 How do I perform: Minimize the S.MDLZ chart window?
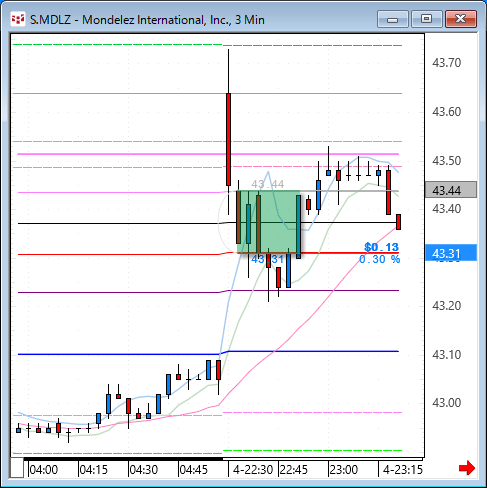point(393,19)
